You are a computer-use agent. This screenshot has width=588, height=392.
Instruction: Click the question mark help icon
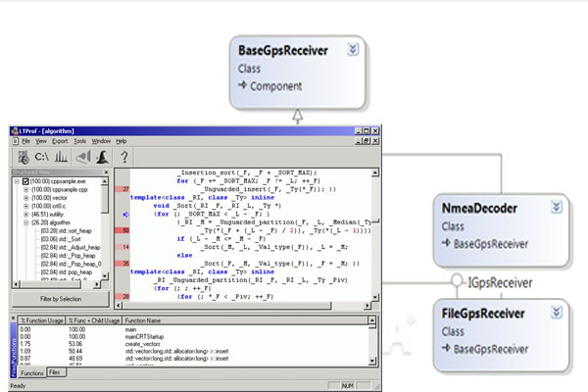click(x=124, y=157)
